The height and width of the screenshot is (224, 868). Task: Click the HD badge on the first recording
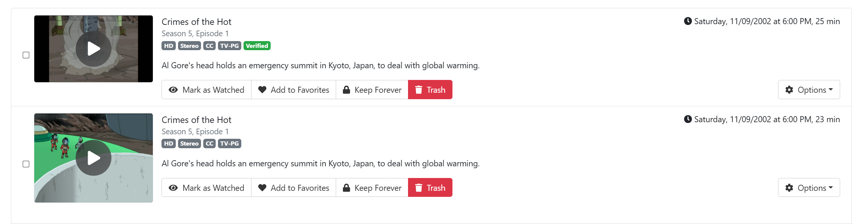tap(169, 46)
